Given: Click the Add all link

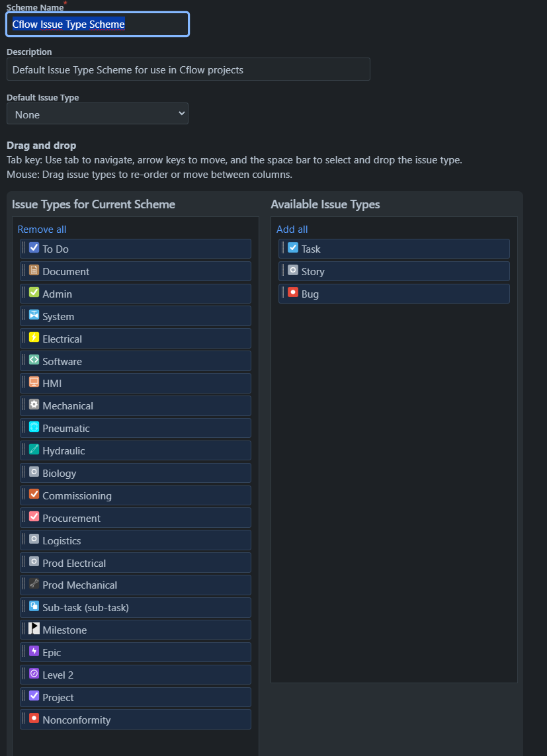Looking at the screenshot, I should [292, 229].
